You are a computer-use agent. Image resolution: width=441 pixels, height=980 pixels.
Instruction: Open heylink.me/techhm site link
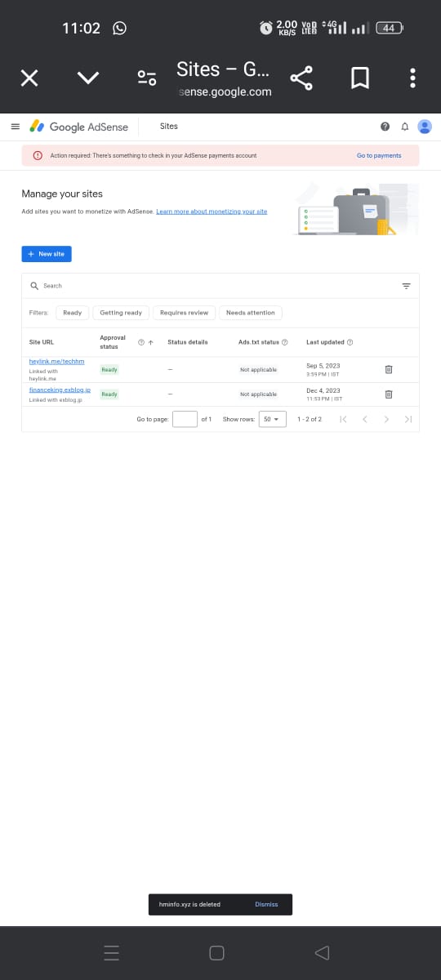point(56,361)
